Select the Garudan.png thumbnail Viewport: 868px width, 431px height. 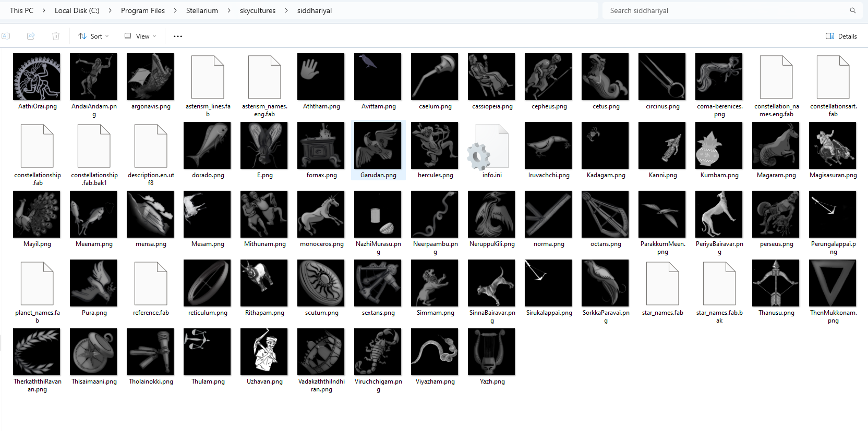(378, 146)
